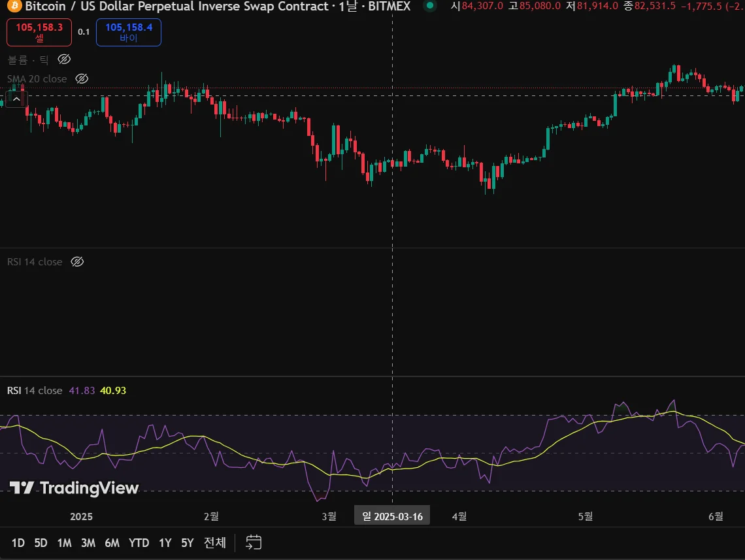745x560 pixels.
Task: Click the 4월 time axis label
Action: tap(459, 516)
